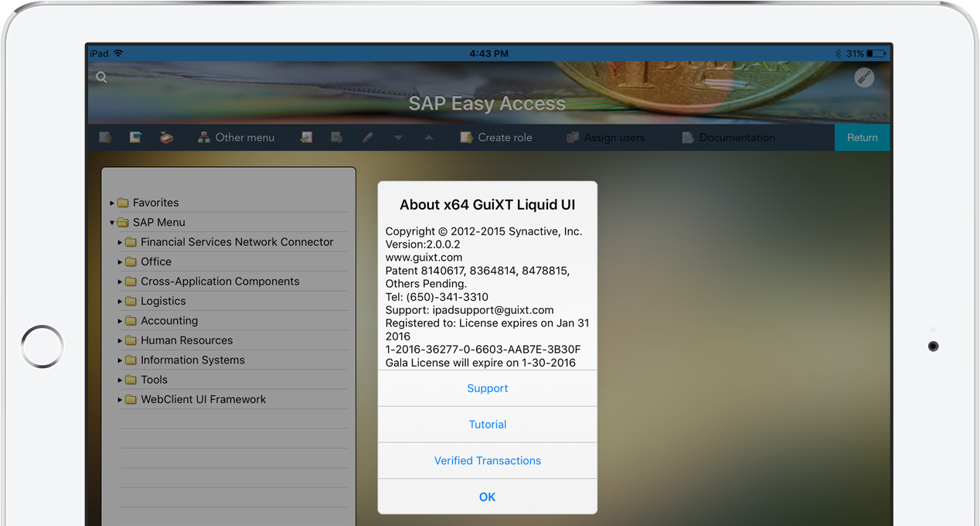The width and height of the screenshot is (980, 526).
Task: Tap OK to dismiss About dialog
Action: click(488, 497)
